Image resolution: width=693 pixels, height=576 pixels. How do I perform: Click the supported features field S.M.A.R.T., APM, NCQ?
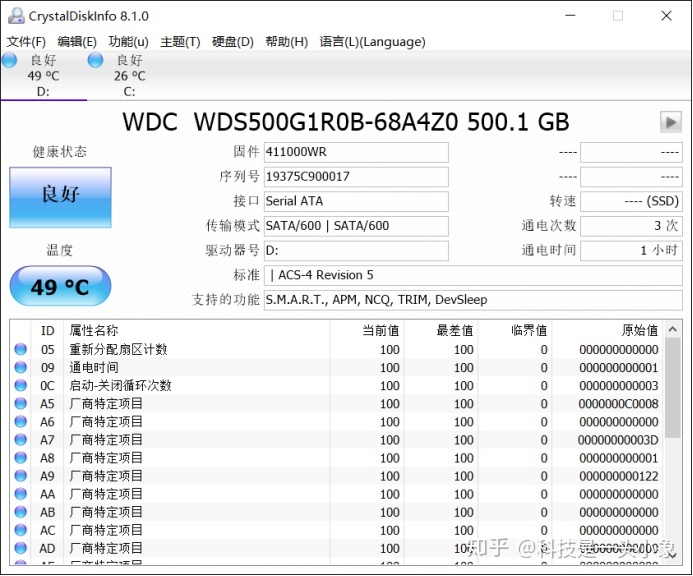[x=473, y=300]
